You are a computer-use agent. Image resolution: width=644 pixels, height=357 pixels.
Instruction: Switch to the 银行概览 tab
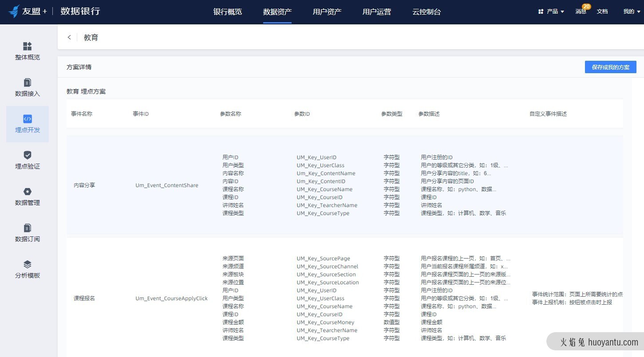pos(228,12)
